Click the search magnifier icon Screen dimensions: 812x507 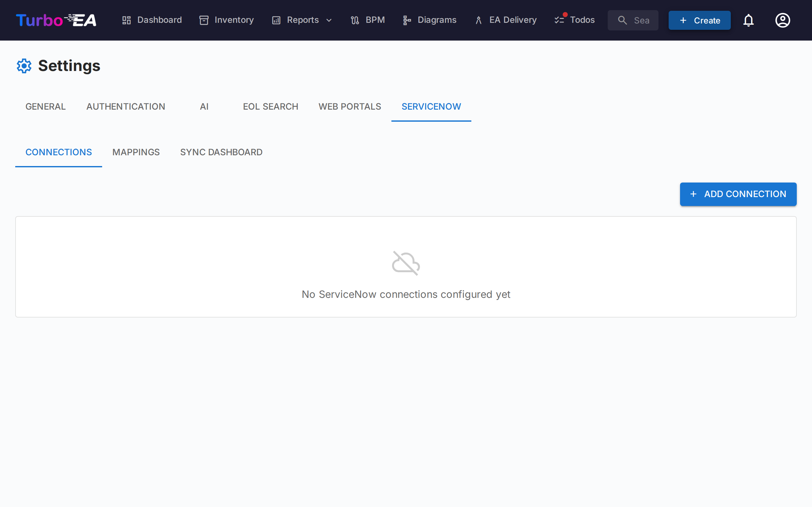tap(622, 20)
